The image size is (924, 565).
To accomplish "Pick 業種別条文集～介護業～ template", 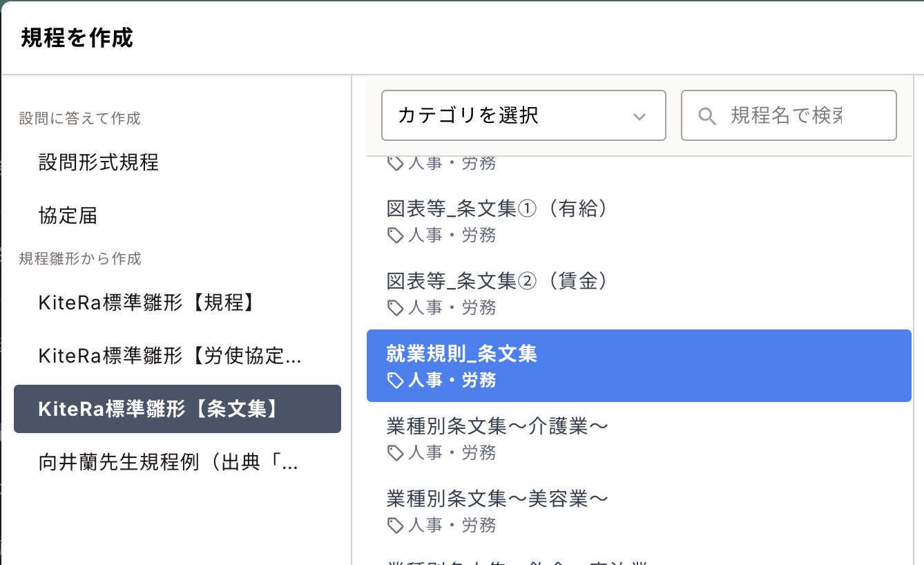I will (497, 426).
